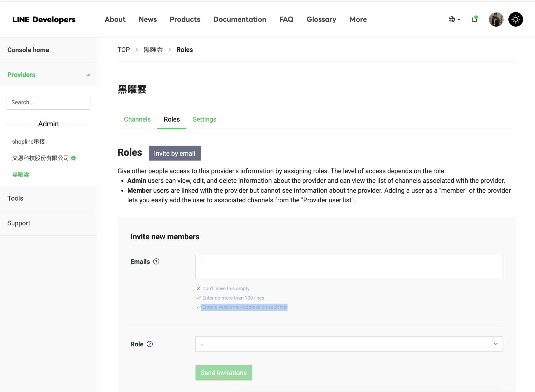Toggle the light/dark theme sun icon
This screenshot has width=535, height=392.
point(515,19)
